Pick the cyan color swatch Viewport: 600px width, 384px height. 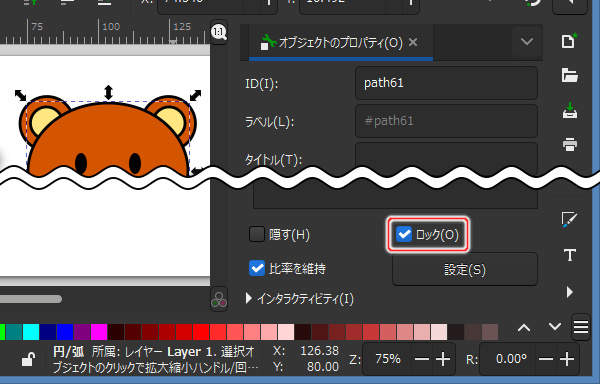pos(31,332)
